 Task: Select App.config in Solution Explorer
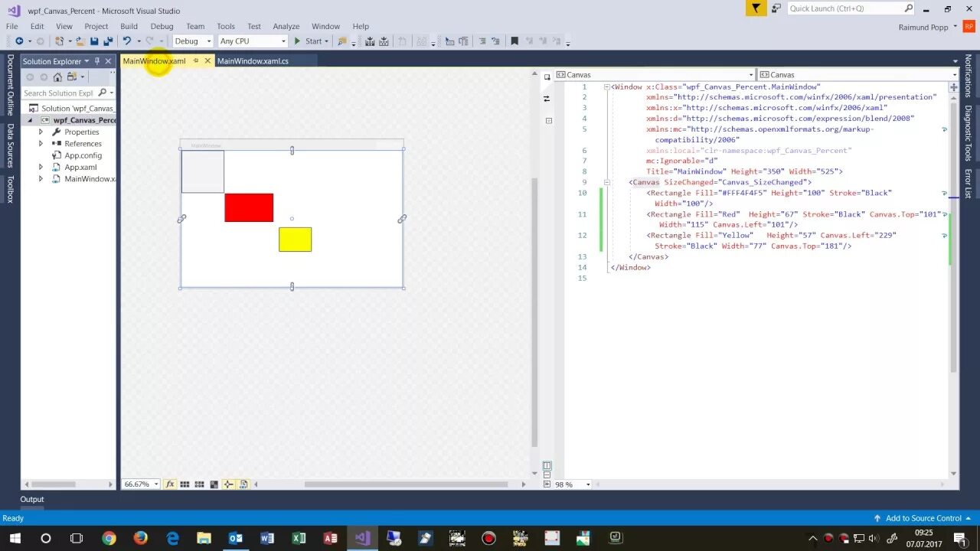coord(83,155)
